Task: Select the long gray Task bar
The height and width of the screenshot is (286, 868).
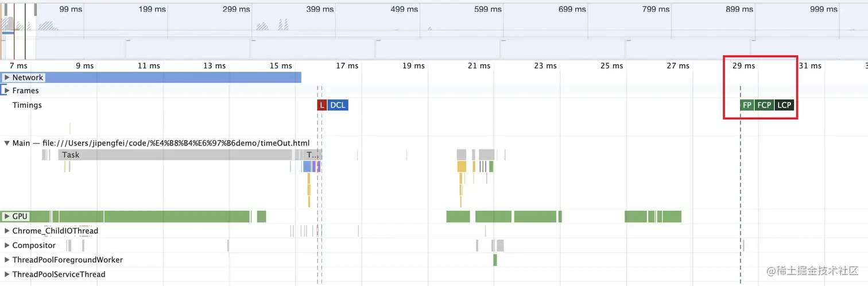Action: [175, 154]
